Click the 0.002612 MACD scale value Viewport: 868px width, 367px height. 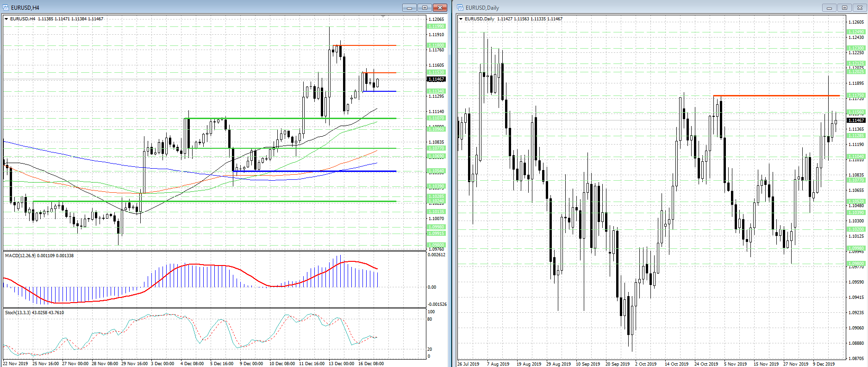[x=437, y=255]
